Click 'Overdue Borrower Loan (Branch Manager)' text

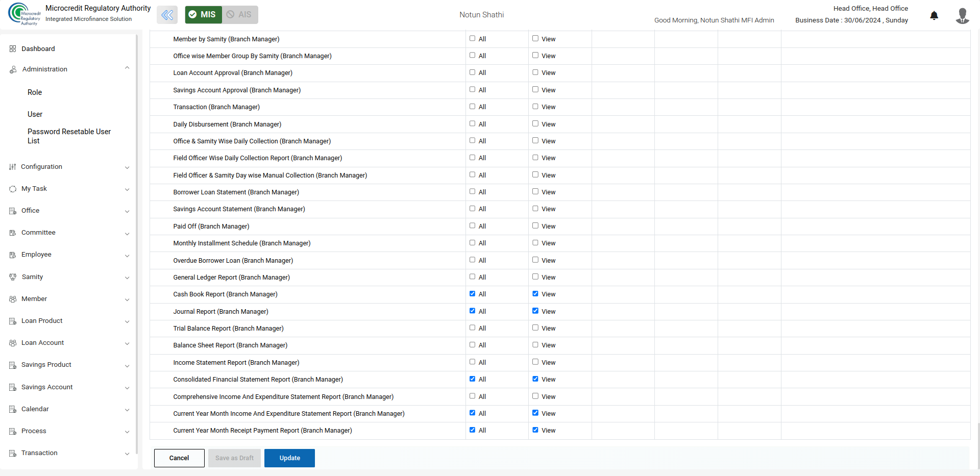pyautogui.click(x=233, y=261)
